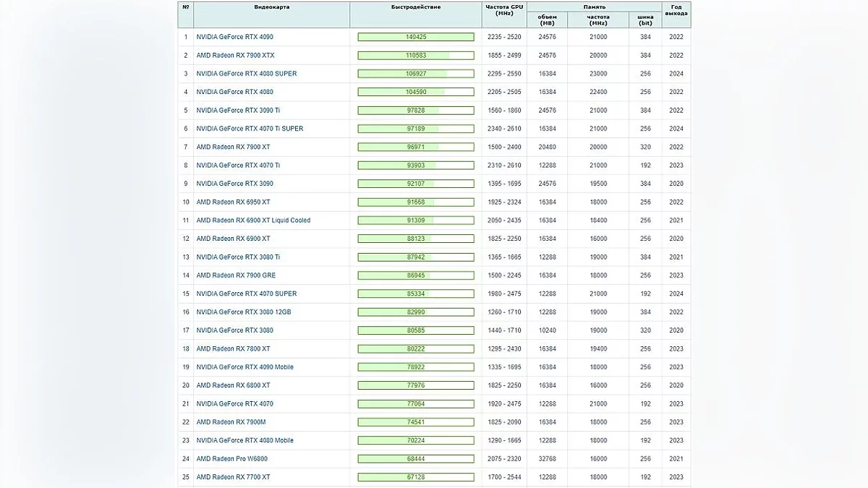Viewport: 868px width, 488px height.
Task: Open NVIDIA GeForce RTX 4090 Mobile link
Action: [244, 367]
